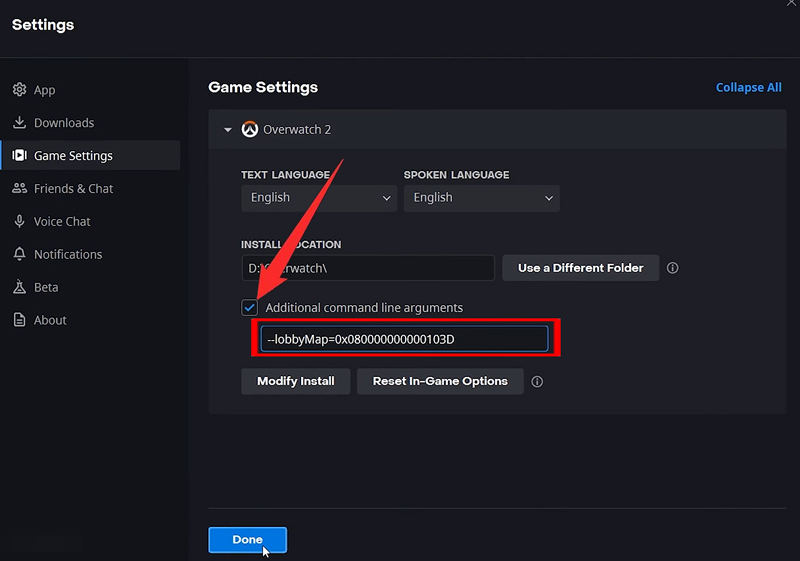Go to Downloads settings
Viewport: 800px width, 561px height.
tap(91, 122)
